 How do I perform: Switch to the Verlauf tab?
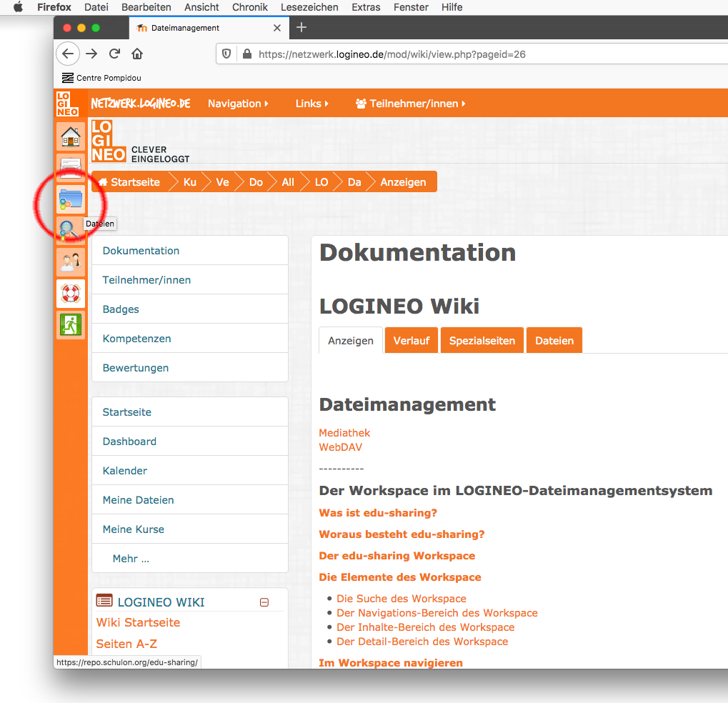412,341
